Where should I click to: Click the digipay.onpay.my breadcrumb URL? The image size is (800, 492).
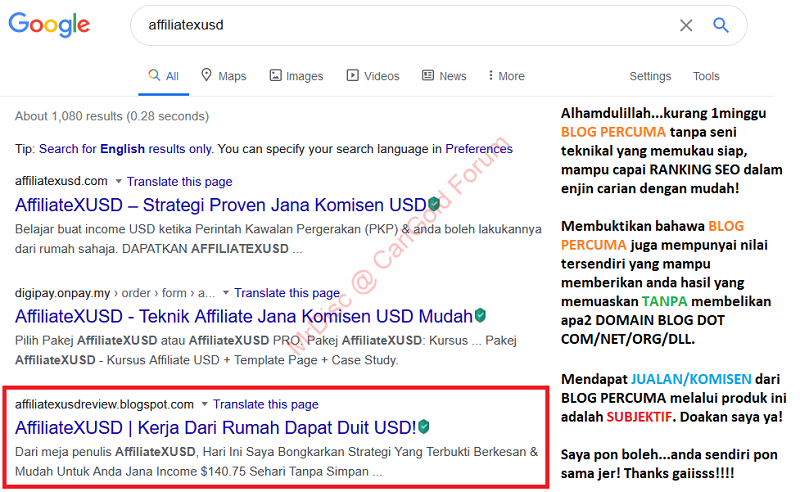click(115, 293)
